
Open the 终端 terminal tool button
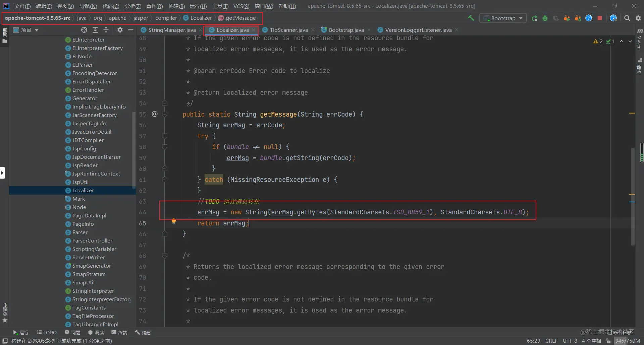[x=120, y=333]
